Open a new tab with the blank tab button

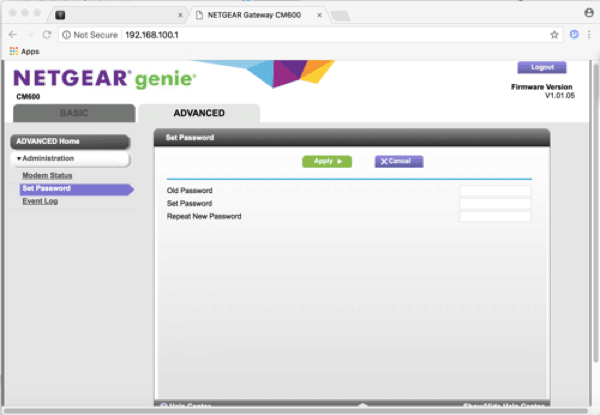tap(340, 16)
